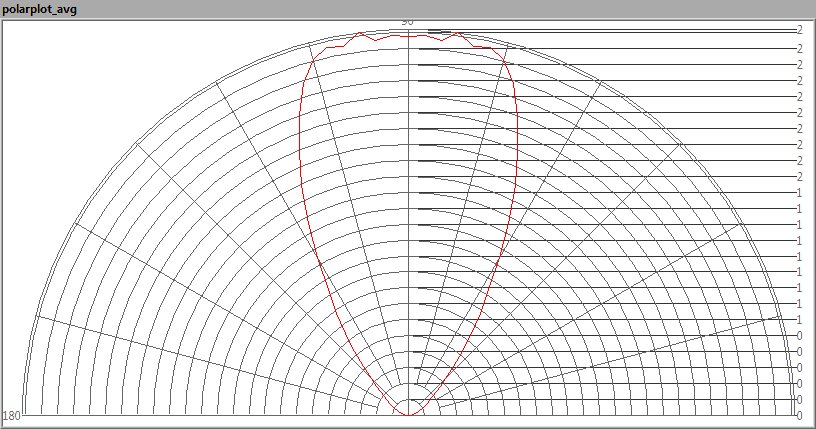Click the innermost semicircle around the origin

(408, 398)
